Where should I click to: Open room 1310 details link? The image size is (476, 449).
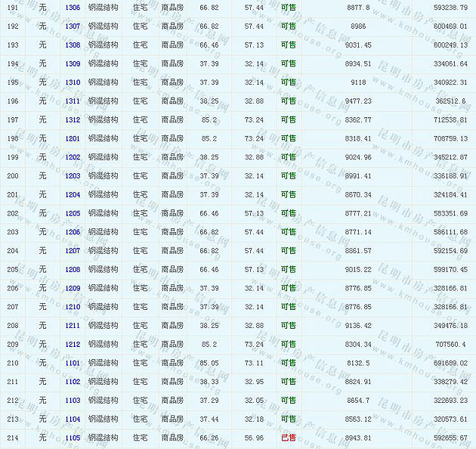(x=73, y=82)
